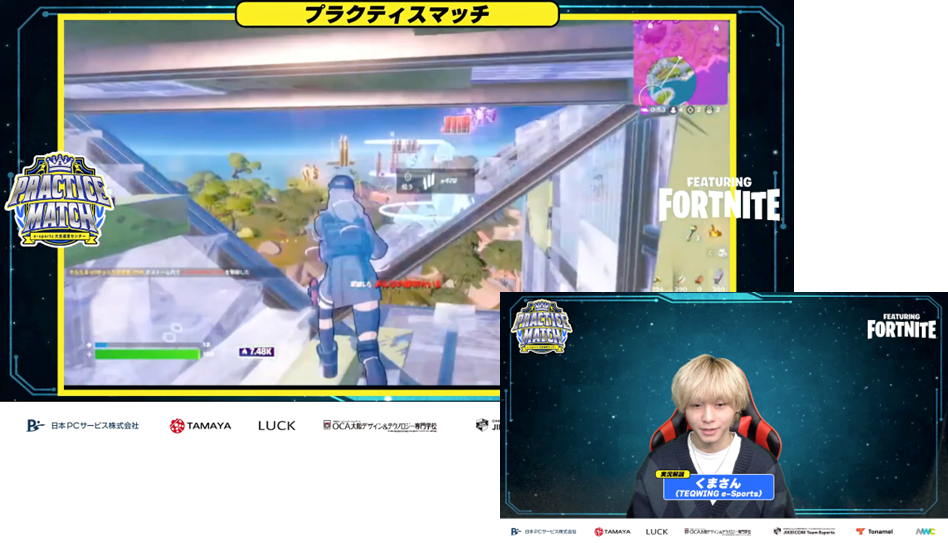
Task: Click the 日本PCサービス株式会社 sponsor logo in left bar
Action: (x=83, y=426)
